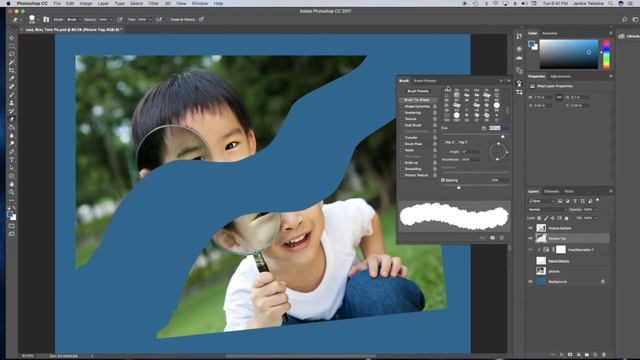Open the Window menu
This screenshot has height=360, width=640.
[200, 3]
